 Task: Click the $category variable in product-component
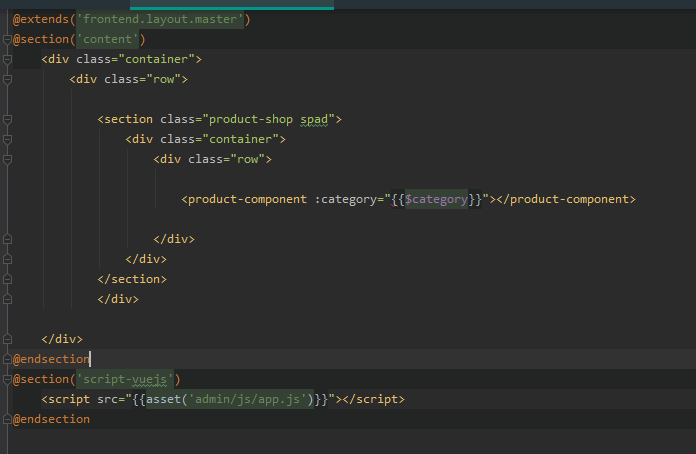coord(436,199)
